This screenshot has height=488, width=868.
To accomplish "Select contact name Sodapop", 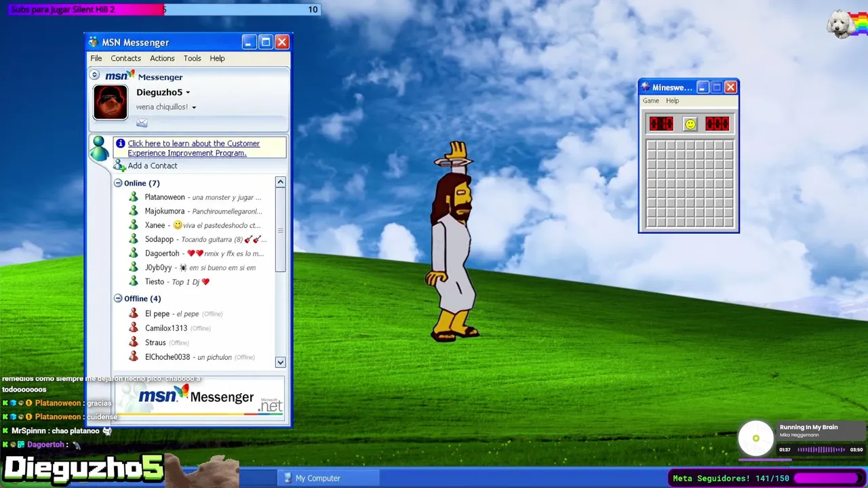I will coord(159,239).
